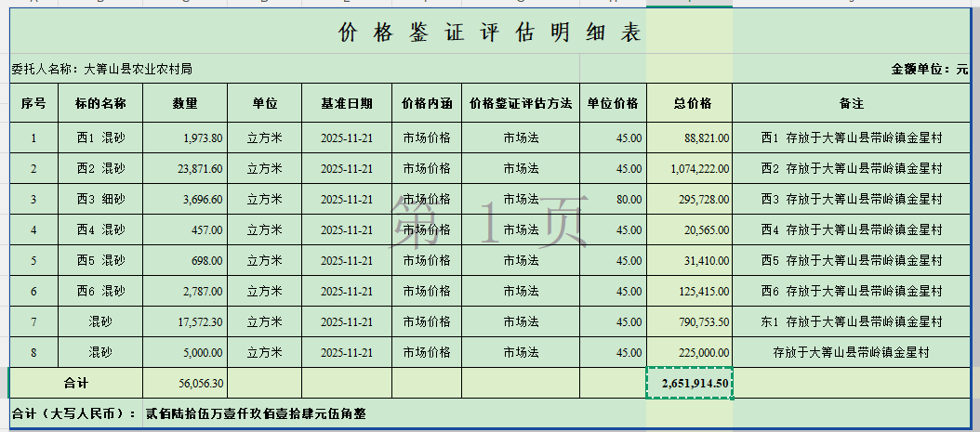Click the 市场法 cell in row 1

point(521,138)
